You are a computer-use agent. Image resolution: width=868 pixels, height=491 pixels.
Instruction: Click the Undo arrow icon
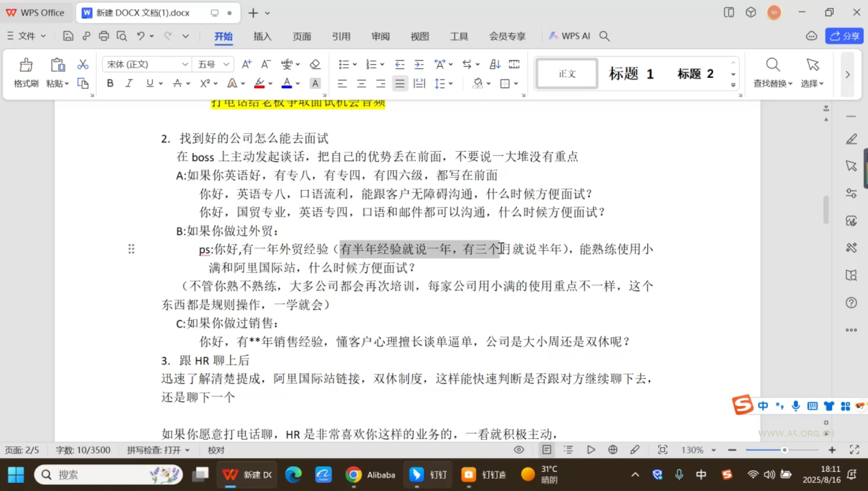point(140,36)
